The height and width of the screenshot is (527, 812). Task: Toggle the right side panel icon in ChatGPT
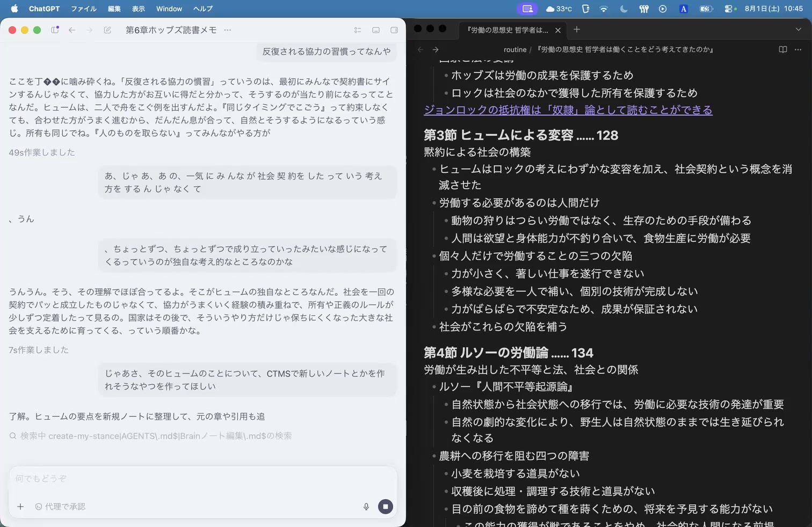point(394,30)
